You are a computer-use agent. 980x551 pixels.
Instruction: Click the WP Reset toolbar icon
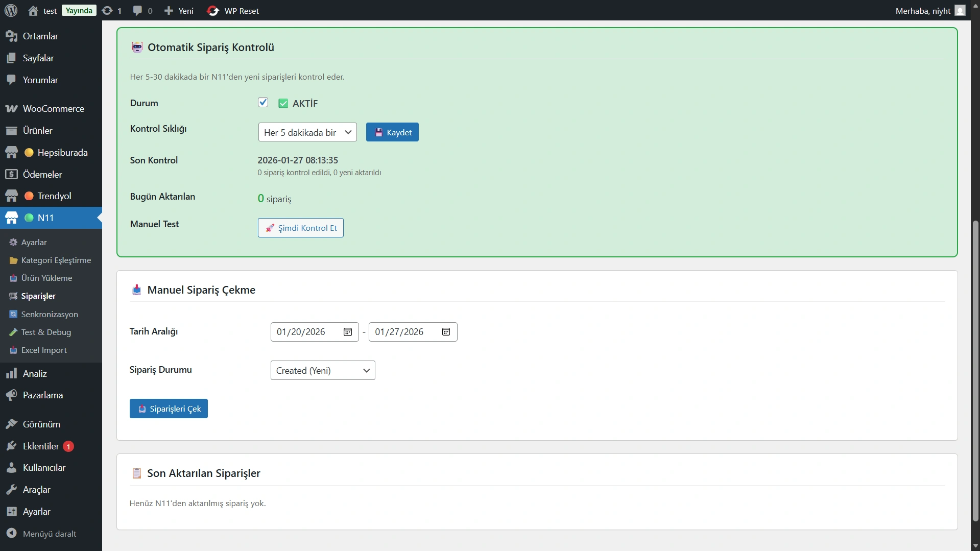click(213, 11)
